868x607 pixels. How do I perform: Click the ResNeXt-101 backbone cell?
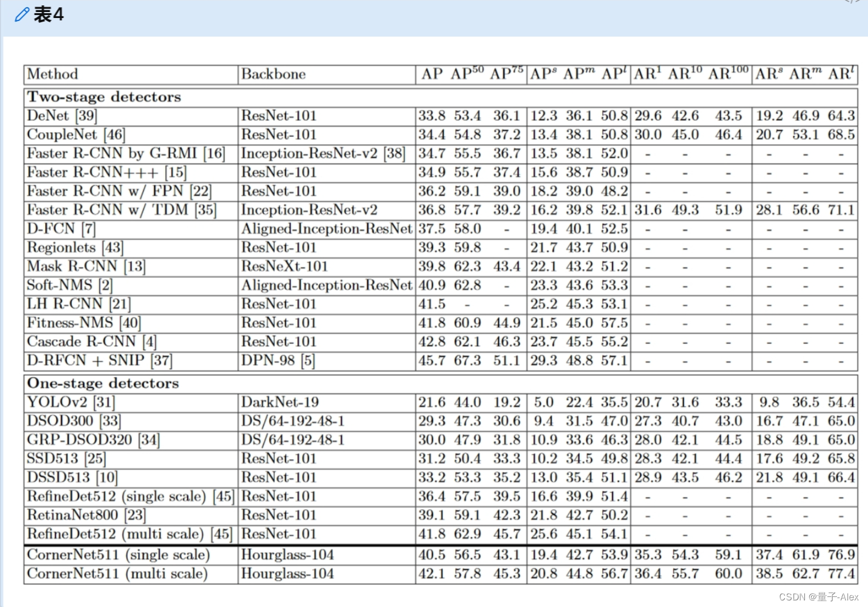point(285,267)
